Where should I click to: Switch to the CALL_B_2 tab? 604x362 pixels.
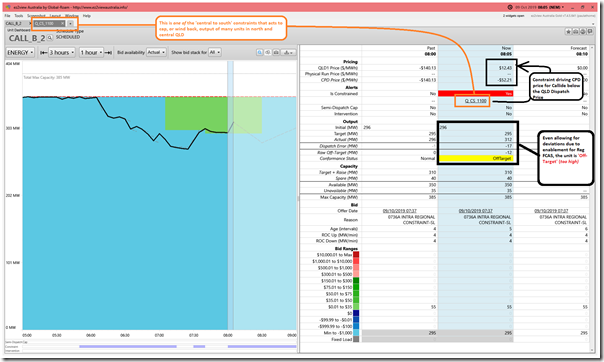coord(13,23)
